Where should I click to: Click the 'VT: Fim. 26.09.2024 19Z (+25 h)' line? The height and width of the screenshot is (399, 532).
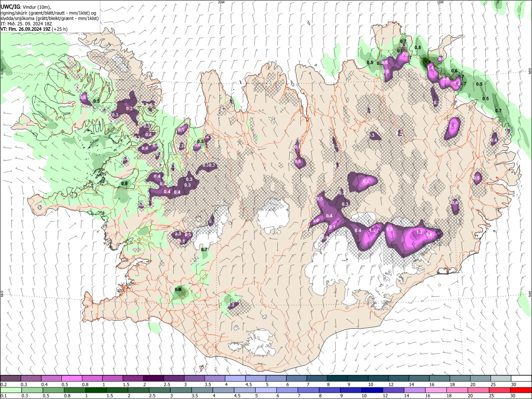click(34, 29)
